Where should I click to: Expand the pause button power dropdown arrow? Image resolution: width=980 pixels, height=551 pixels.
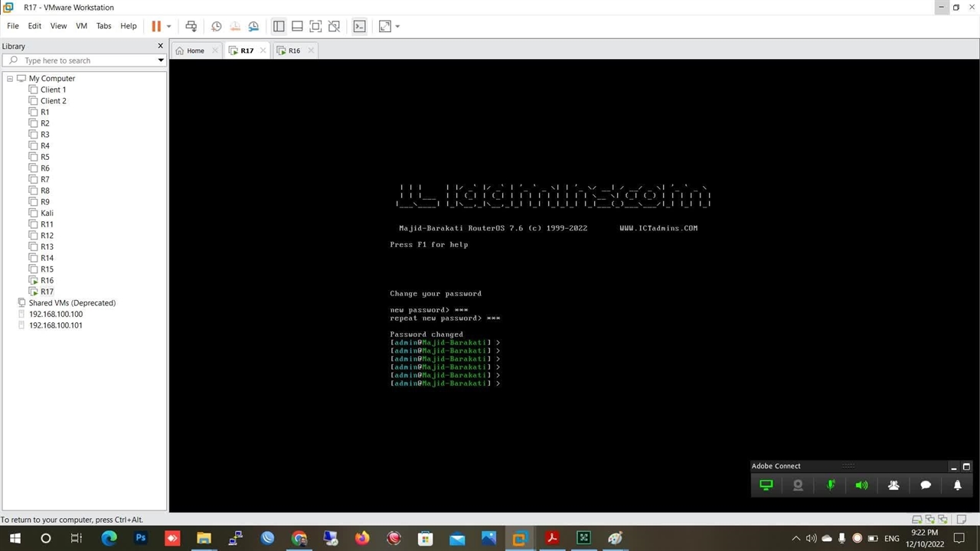(168, 26)
